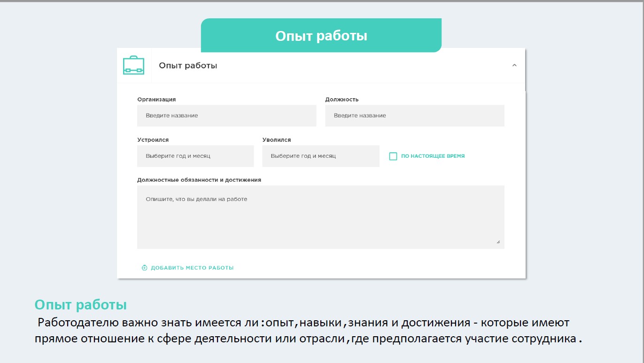
Task: Click the job duties description textarea
Action: coord(320,217)
